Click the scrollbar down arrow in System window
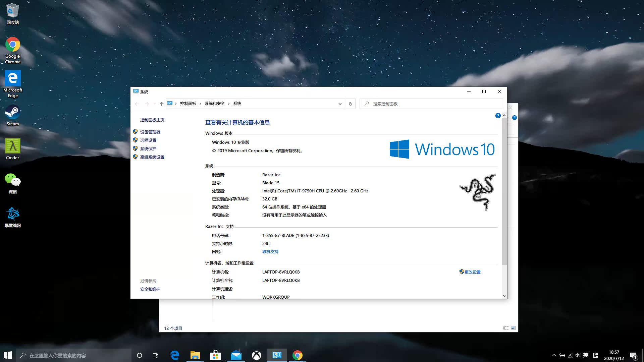 tap(504, 296)
